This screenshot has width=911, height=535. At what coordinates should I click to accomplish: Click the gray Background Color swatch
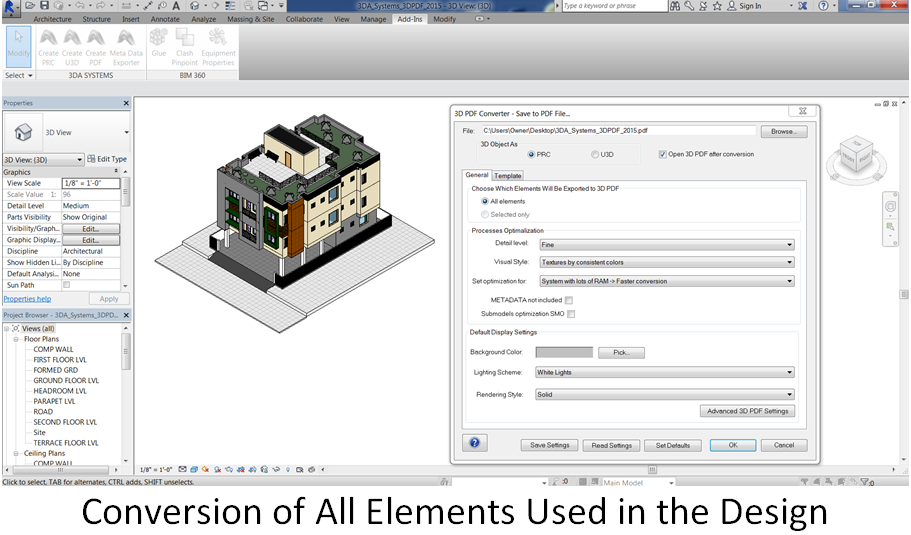click(564, 353)
